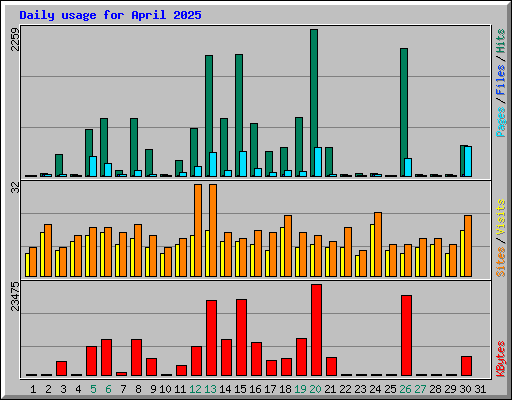
Task: Select the orange visits bar for day 18
Action: click(288, 246)
